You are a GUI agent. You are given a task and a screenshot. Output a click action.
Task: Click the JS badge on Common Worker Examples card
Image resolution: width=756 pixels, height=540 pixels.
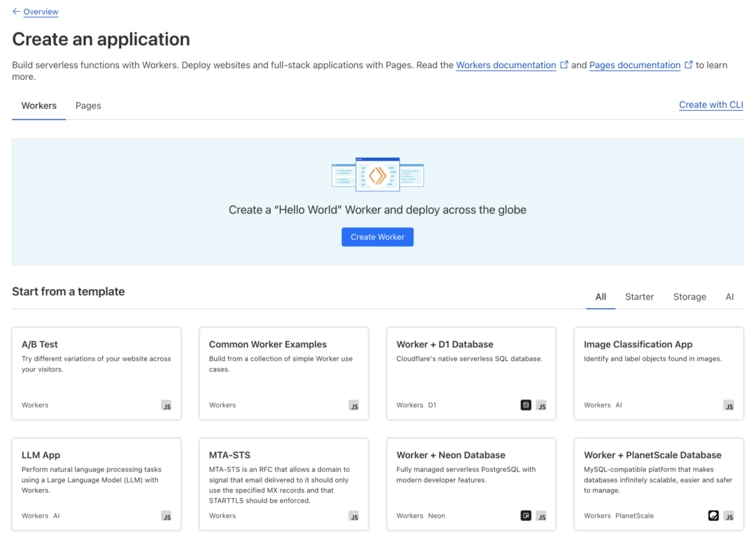click(x=354, y=406)
